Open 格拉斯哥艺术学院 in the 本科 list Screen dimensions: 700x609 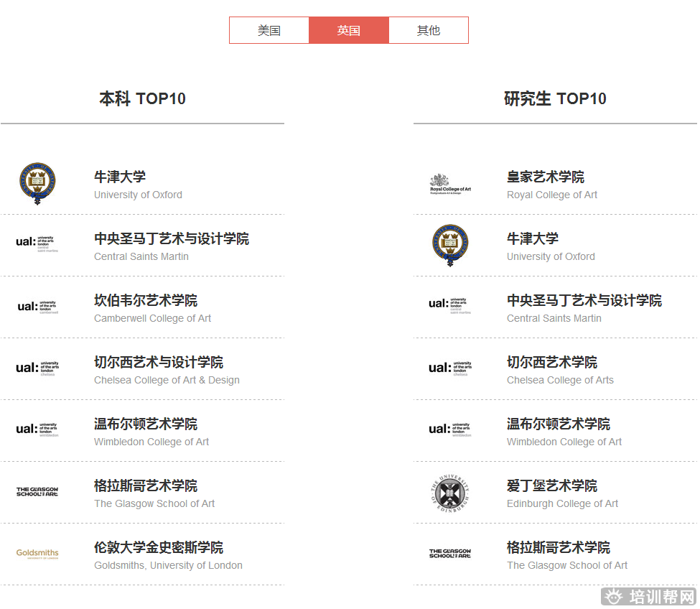tap(146, 485)
